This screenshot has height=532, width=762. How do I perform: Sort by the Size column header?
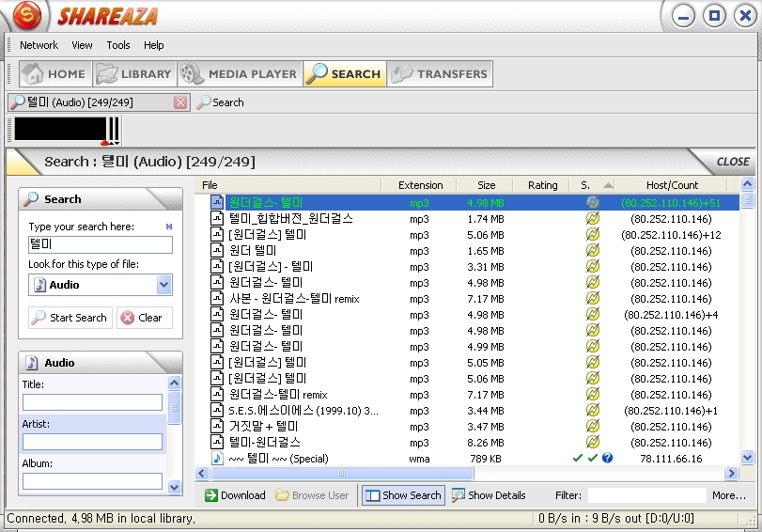(486, 185)
